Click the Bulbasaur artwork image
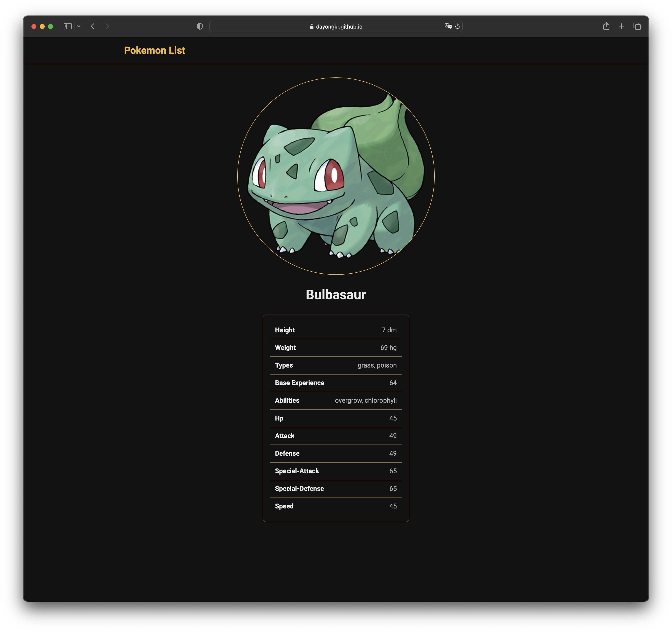Viewport: 672px width, 632px height. [x=336, y=176]
